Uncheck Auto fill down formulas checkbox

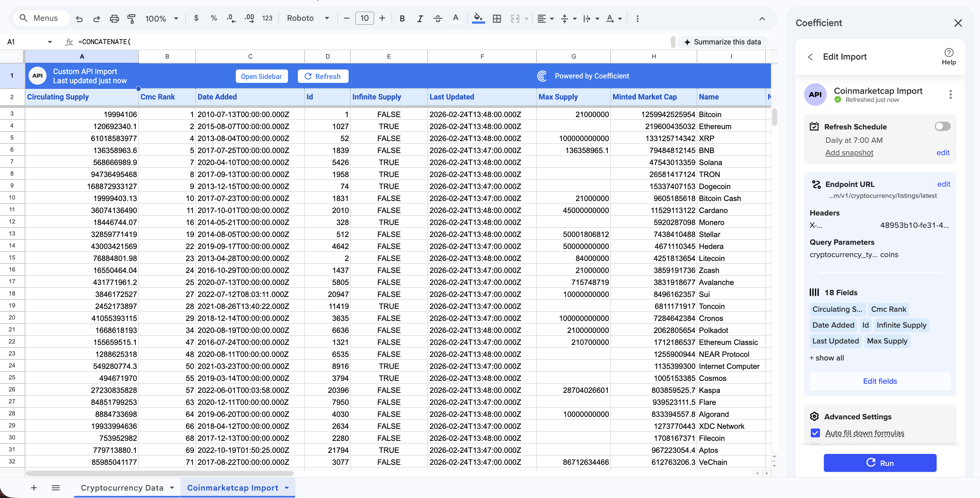815,433
